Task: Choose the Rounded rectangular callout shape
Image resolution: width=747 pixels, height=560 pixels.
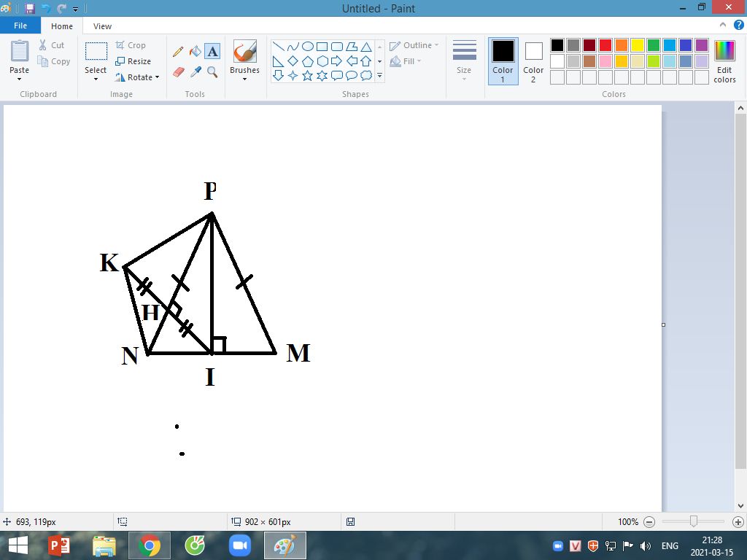Action: pos(337,75)
